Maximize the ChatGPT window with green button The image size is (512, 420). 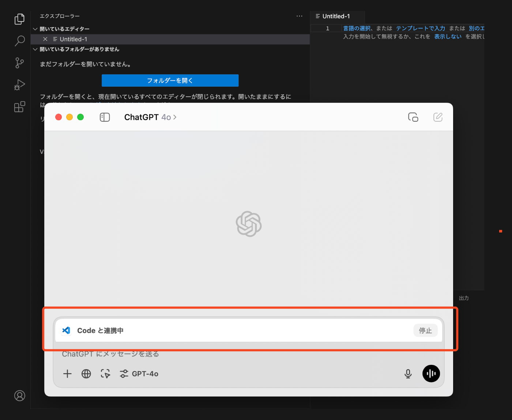tap(80, 117)
